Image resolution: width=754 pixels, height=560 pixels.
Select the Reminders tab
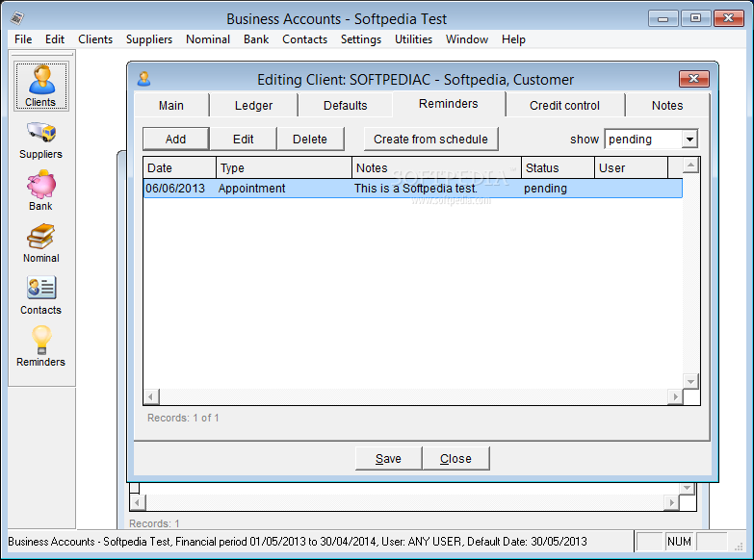(448, 104)
